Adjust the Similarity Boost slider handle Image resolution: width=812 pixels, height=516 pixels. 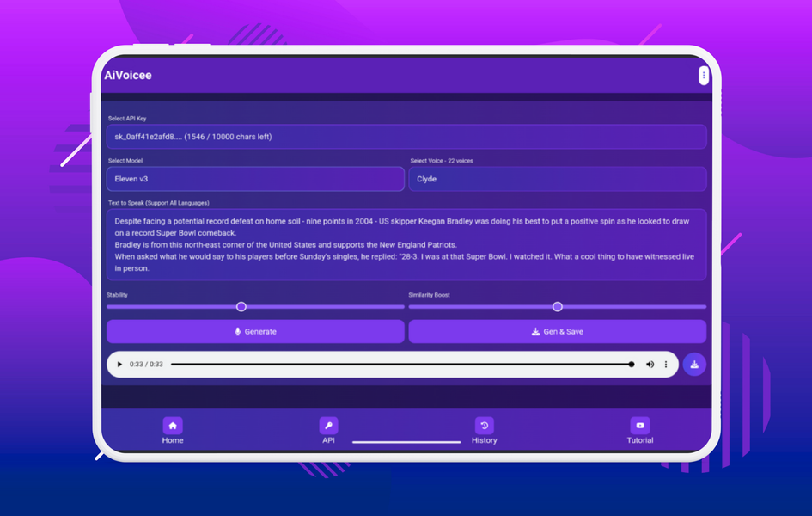tap(557, 307)
